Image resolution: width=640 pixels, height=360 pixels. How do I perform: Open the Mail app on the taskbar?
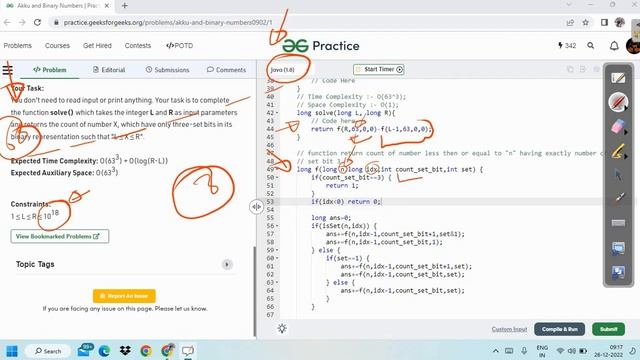[85, 350]
